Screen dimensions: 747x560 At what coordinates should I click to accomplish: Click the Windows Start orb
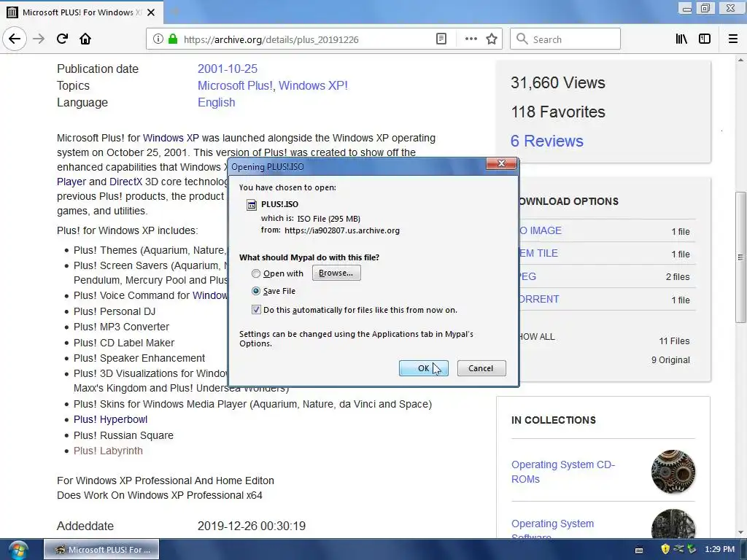point(18,550)
